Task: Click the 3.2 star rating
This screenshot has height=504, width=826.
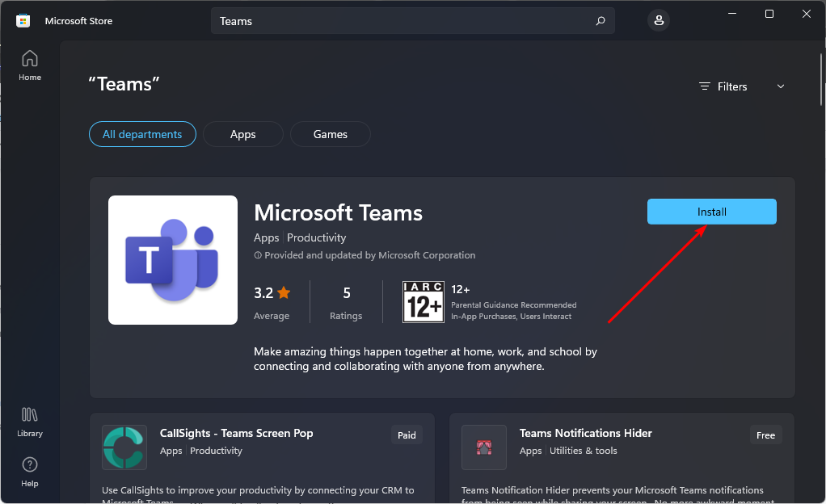Action: [272, 292]
